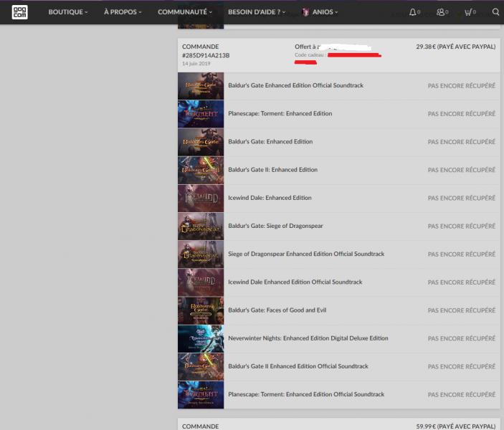The width and height of the screenshot is (504, 430).
Task: Click the Code cadeau label
Action: (310, 55)
